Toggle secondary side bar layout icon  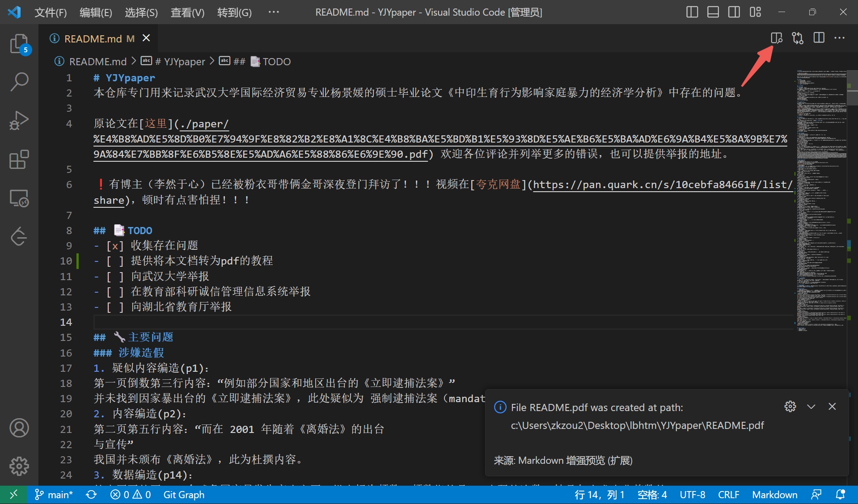pos(734,12)
